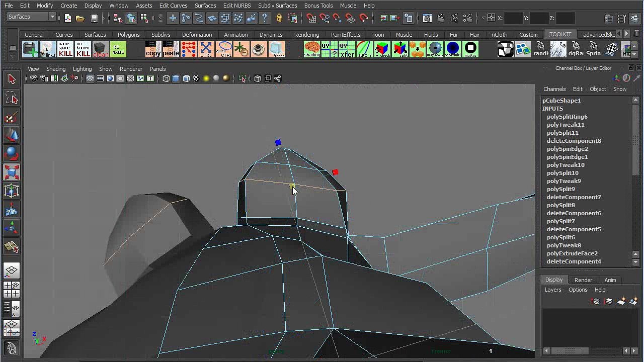Image resolution: width=644 pixels, height=362 pixels.
Task: Toggle smooth shade all cube button
Action: [176, 78]
